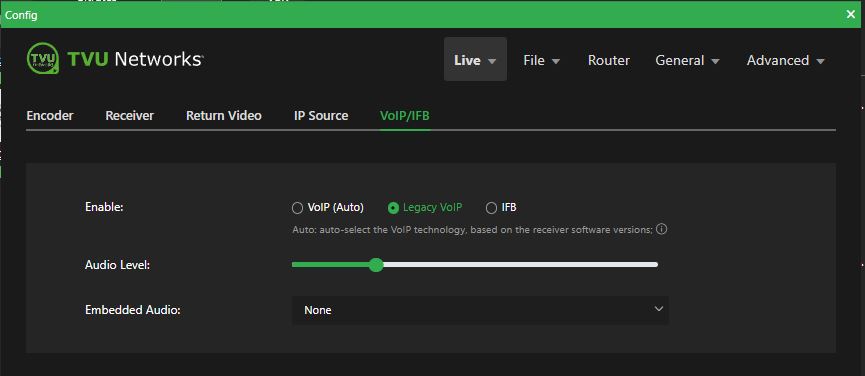Click the Audio Level: label

point(118,265)
